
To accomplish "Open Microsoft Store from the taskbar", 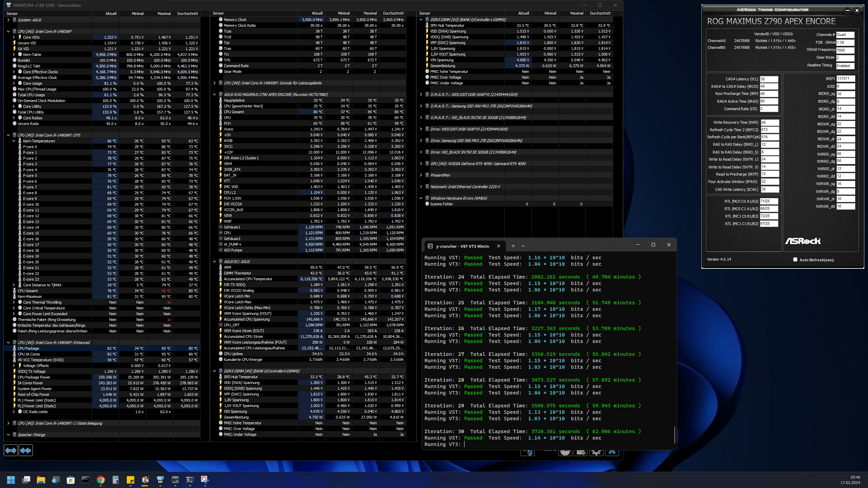I will (71, 480).
